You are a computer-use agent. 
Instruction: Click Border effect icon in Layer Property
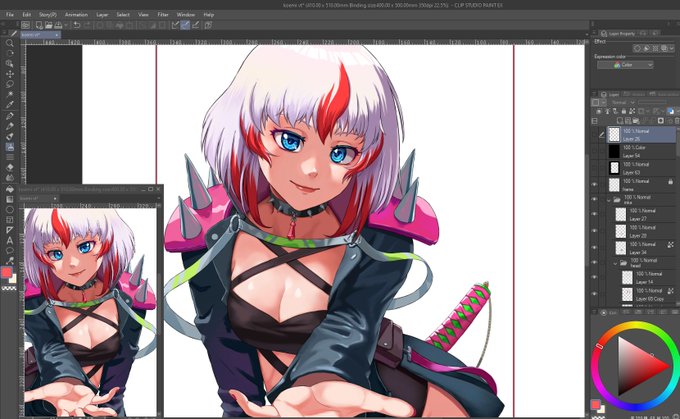pyautogui.click(x=638, y=49)
